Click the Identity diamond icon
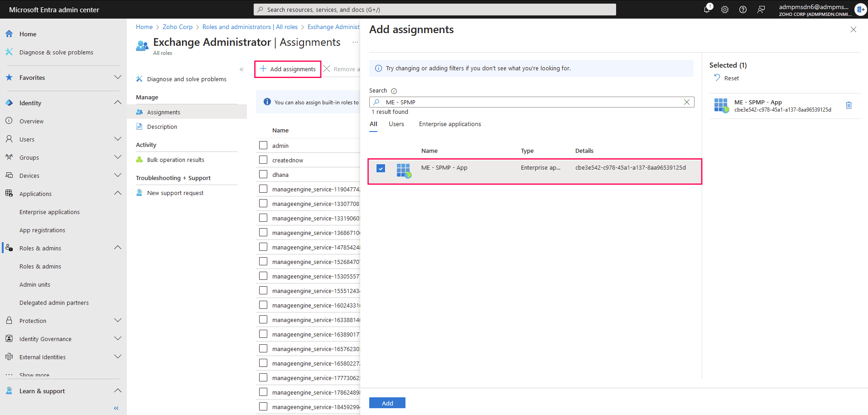The height and width of the screenshot is (415, 868). (9, 103)
